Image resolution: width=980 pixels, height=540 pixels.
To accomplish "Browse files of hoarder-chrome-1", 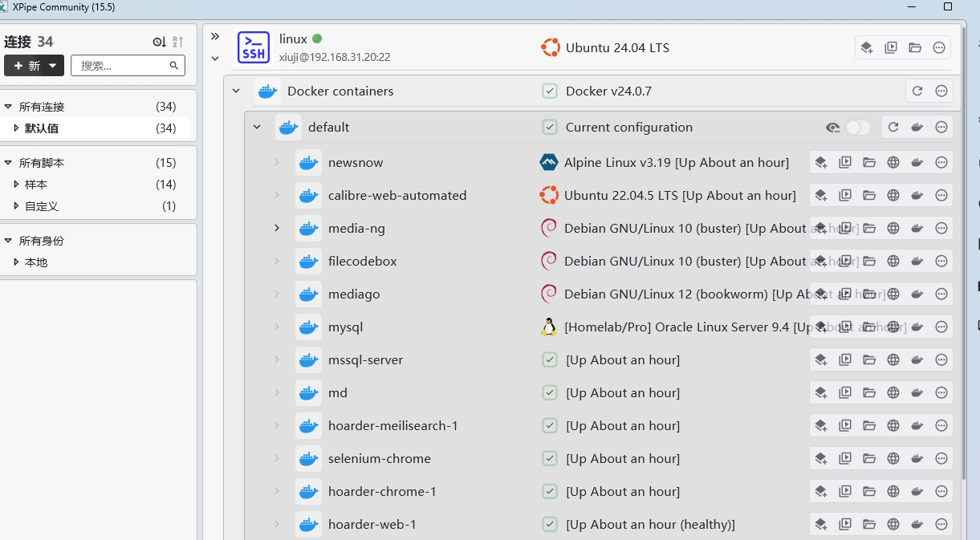I will point(869,491).
